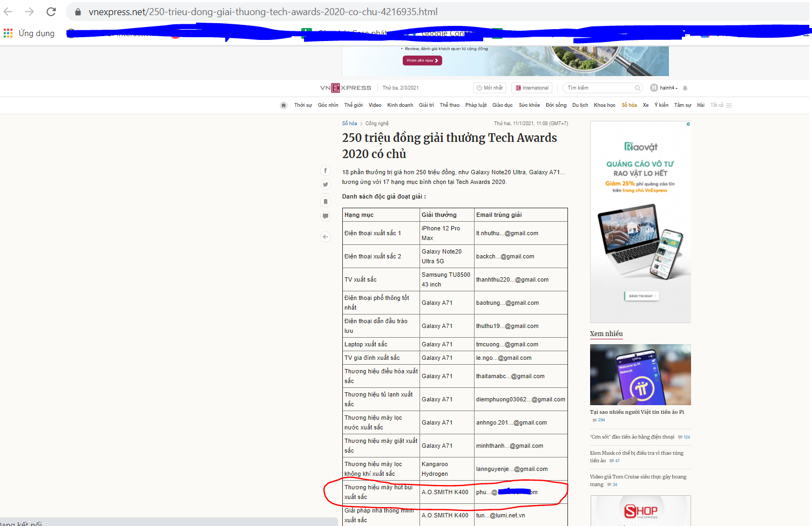Click the notification bell icon
Viewport: 812px width, 526px height.
(x=685, y=88)
